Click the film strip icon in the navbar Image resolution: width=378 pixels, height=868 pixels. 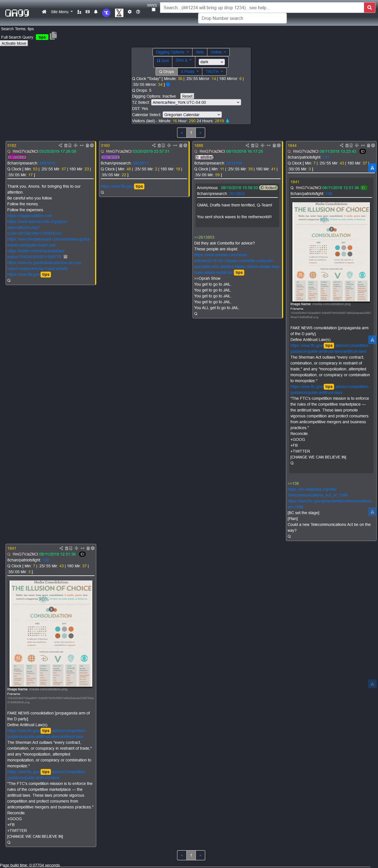point(88,12)
